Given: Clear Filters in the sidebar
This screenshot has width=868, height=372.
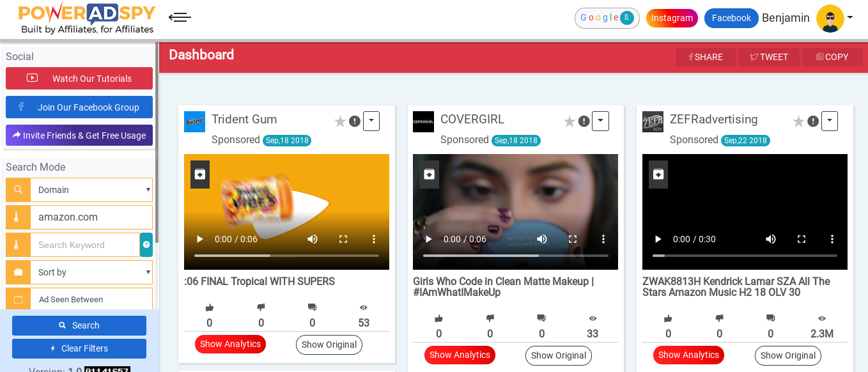Looking at the screenshot, I should 79,348.
